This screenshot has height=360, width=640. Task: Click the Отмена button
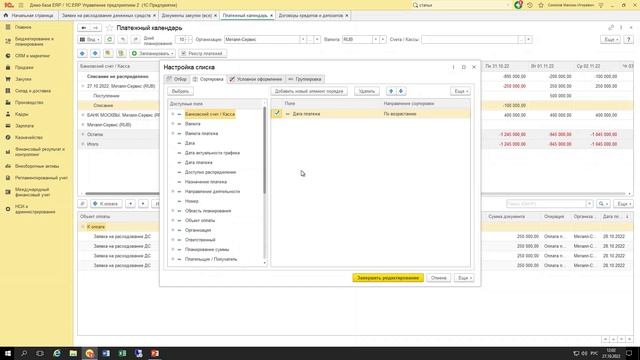[x=438, y=278]
